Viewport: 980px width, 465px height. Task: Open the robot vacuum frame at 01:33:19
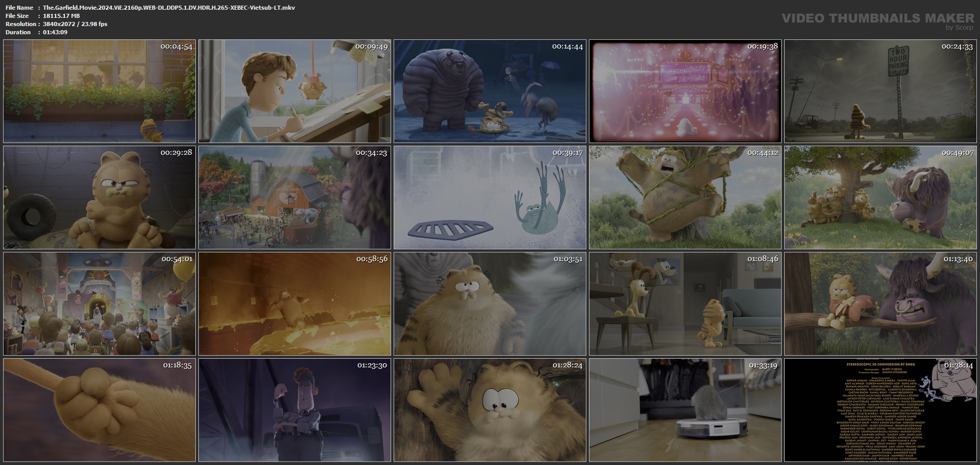685,410
